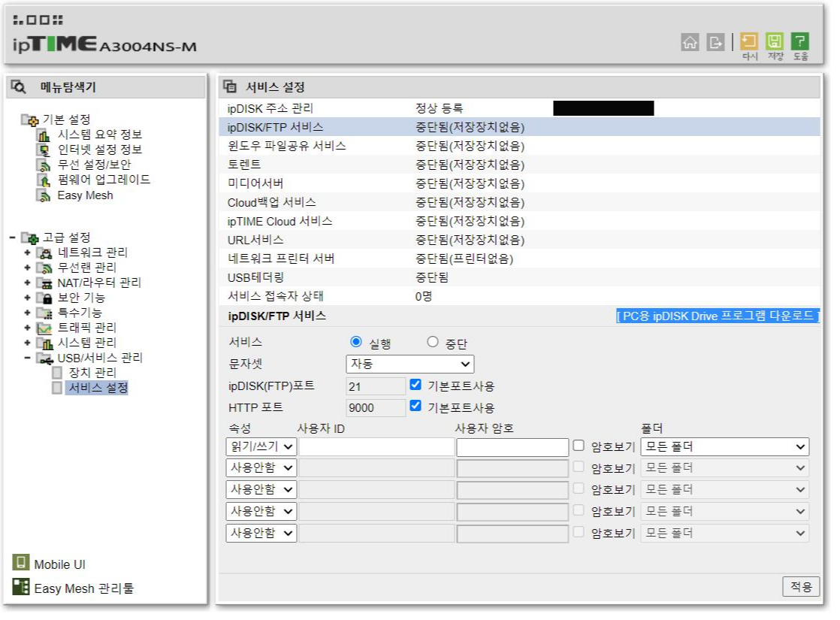The image size is (840, 620).
Task: Collapse the USB/서비스 관리 tree node
Action: click(27, 358)
